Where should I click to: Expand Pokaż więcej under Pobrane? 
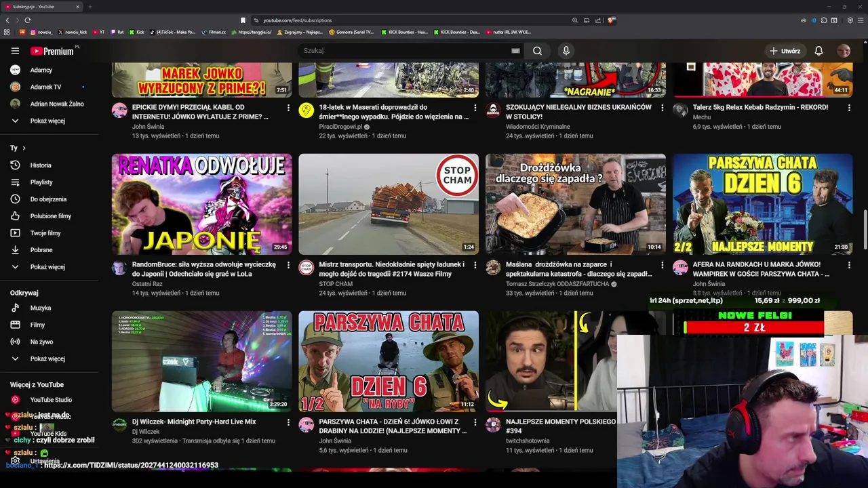49,267
